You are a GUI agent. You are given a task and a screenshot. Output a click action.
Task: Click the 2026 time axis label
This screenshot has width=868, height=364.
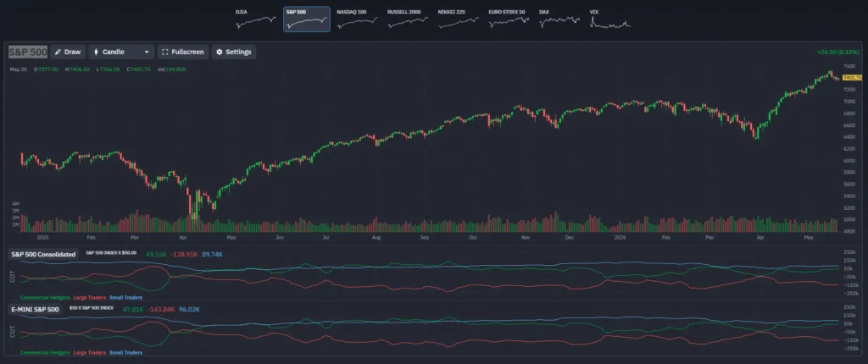(x=621, y=237)
